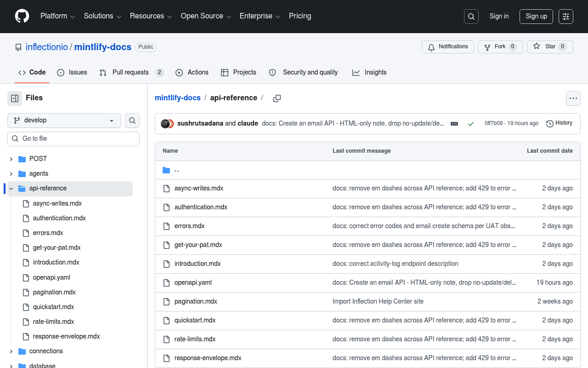Expand the agents folder chevron
Screen dimensions: 588x368
(x=11, y=174)
